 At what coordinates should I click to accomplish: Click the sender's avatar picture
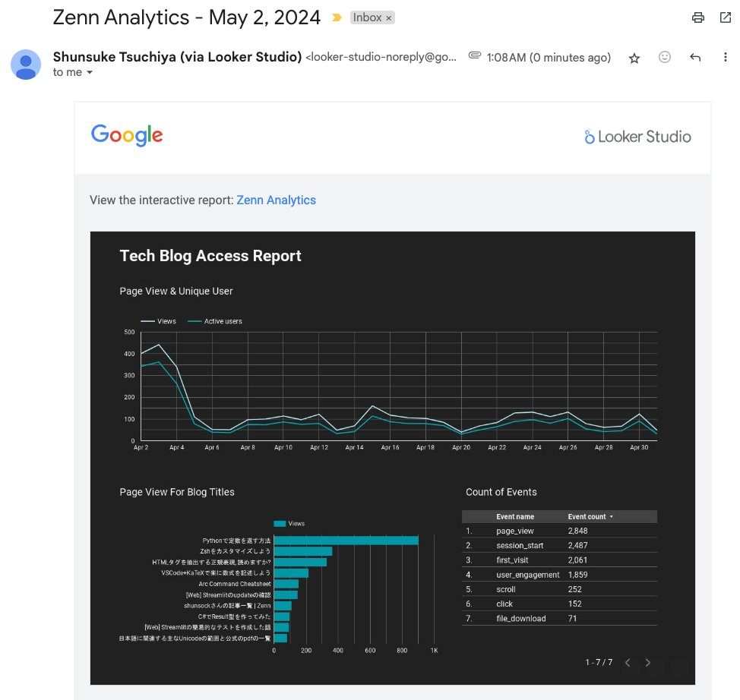[x=26, y=65]
